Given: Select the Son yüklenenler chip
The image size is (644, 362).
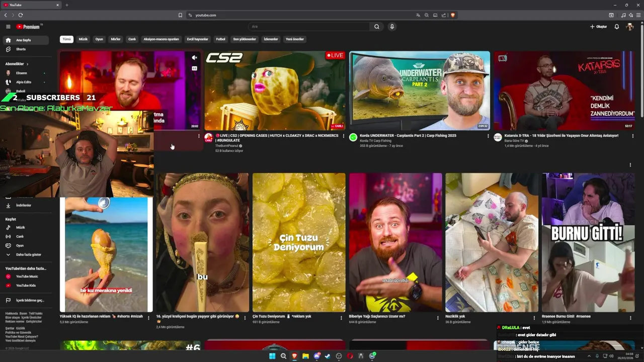Looking at the screenshot, I should click(x=245, y=39).
